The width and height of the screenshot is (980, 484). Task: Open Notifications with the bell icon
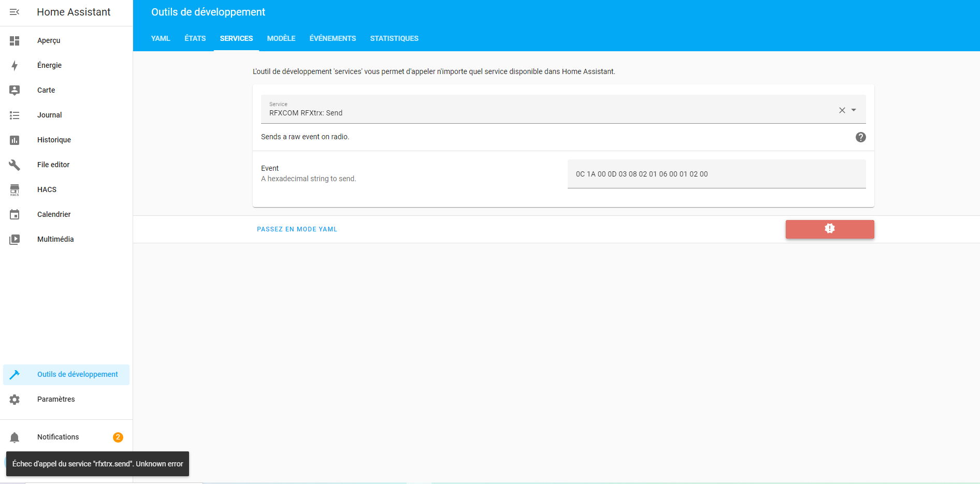15,437
